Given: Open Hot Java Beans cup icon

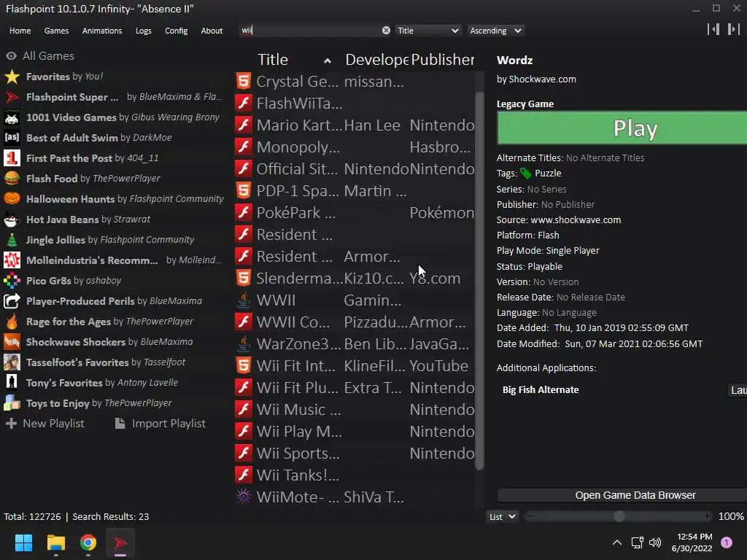Looking at the screenshot, I should [12, 219].
